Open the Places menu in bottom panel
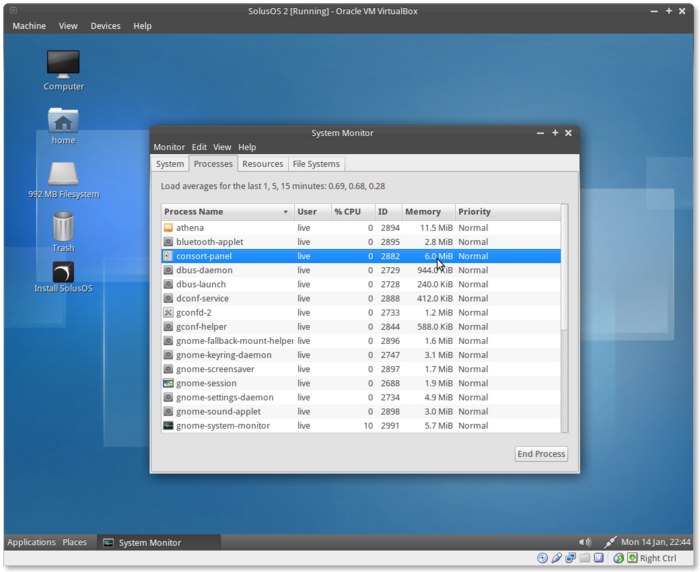The height and width of the screenshot is (572, 700). tap(75, 542)
